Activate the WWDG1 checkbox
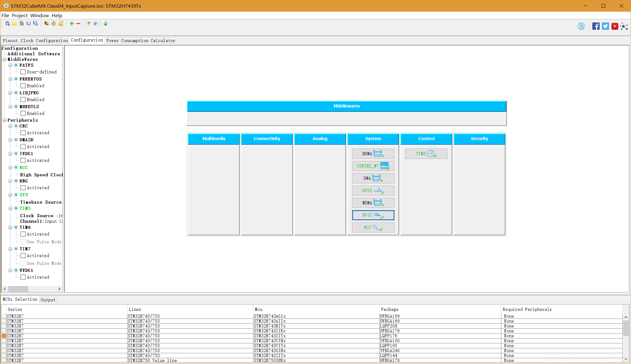The height and width of the screenshot is (364, 631). pos(23,277)
